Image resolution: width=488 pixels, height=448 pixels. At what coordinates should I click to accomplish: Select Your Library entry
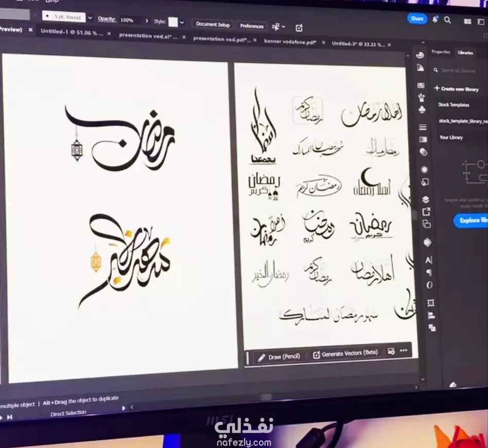(x=451, y=137)
